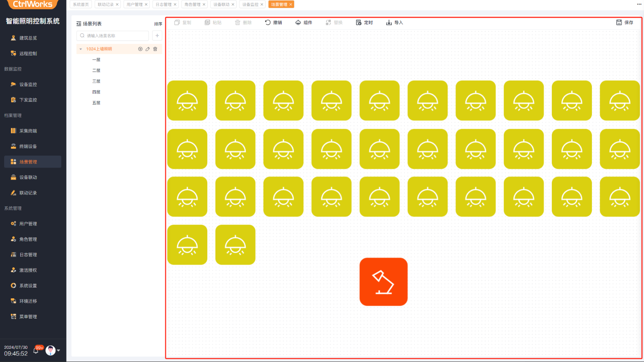This screenshot has height=362, width=644.
Task: Open 设备联动 in the sidebar
Action: (x=28, y=177)
